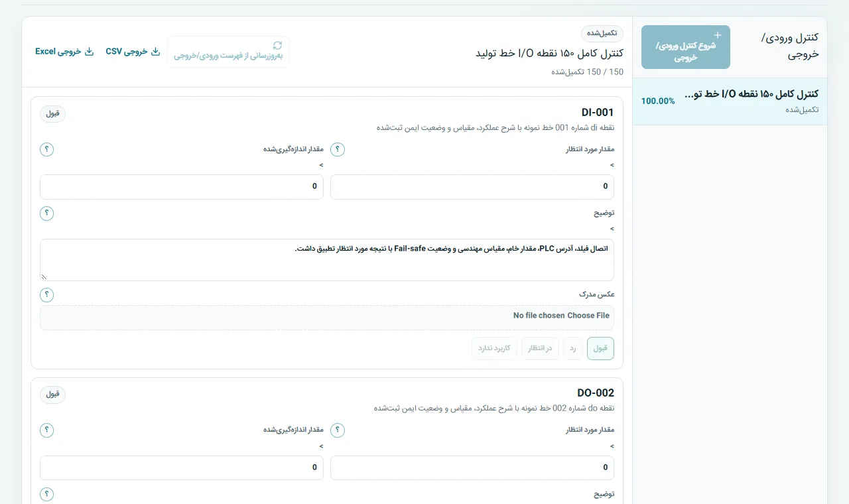Click DO-002 expected value input field
Image resolution: width=849 pixels, height=504 pixels.
(472, 468)
